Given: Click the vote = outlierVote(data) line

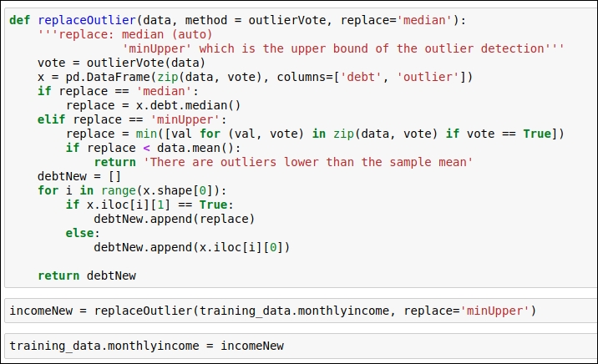Looking at the screenshot, I should (x=121, y=63).
